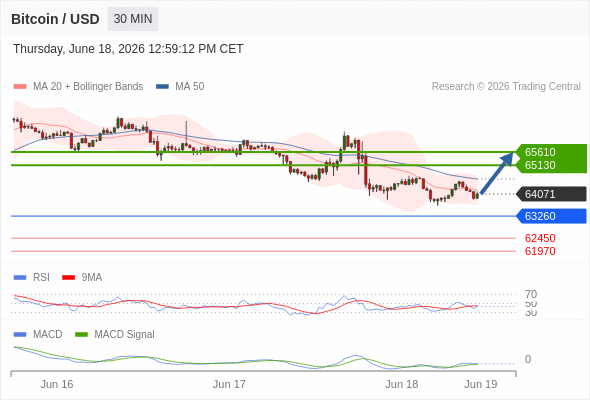Open the Research © 2026 Trading Central credit
The width and height of the screenshot is (590, 400).
506,87
